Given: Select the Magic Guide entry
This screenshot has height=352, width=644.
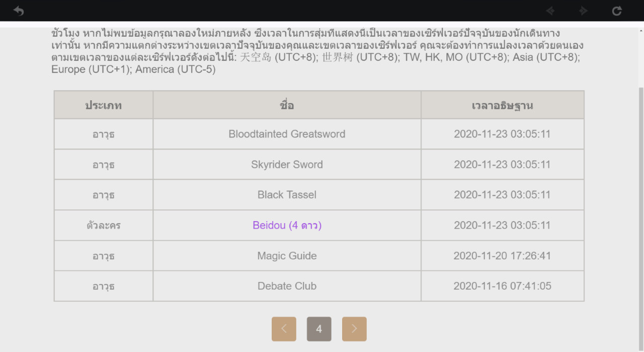Looking at the screenshot, I should tap(287, 256).
